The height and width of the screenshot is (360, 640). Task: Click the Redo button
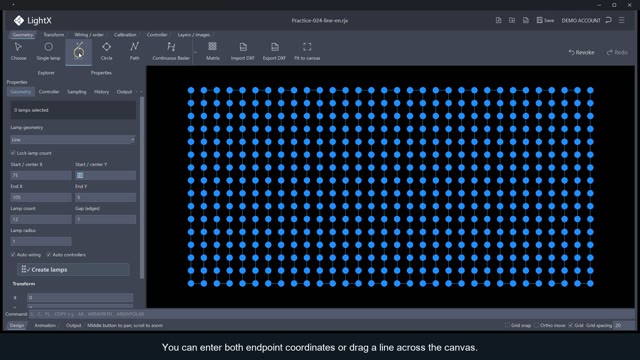pyautogui.click(x=617, y=52)
